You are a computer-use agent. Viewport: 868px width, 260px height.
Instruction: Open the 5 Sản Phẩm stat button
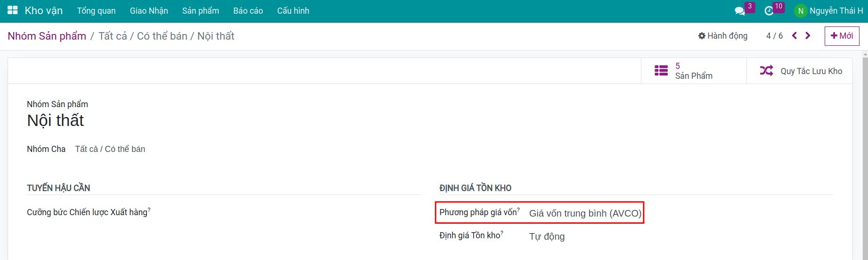click(x=694, y=71)
